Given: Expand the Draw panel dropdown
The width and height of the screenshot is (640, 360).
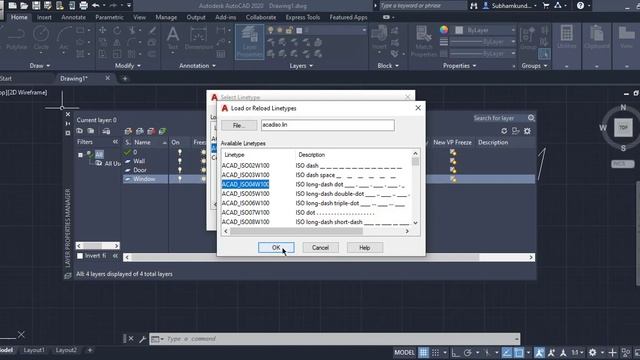Looking at the screenshot, I should pyautogui.click(x=40, y=66).
